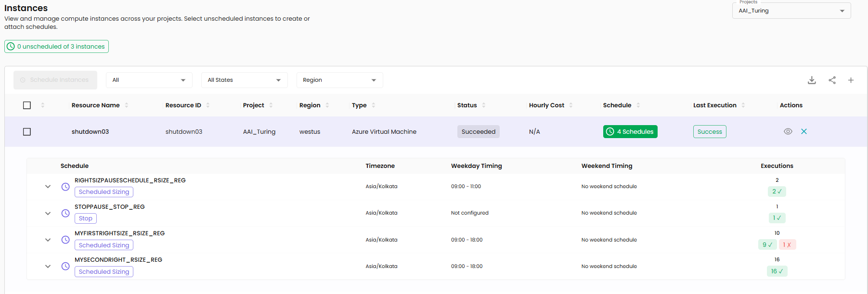Click the 1 X failed executions badge
Viewport: 868px width, 294px height.
click(x=787, y=245)
